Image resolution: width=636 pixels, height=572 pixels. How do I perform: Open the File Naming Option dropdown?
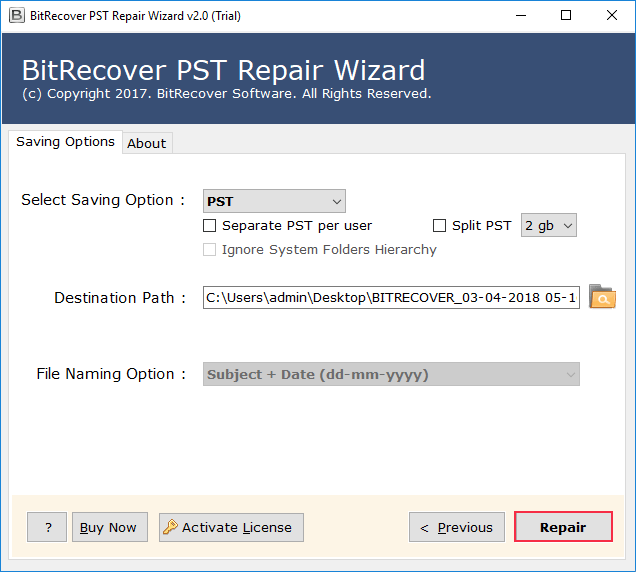coord(391,374)
